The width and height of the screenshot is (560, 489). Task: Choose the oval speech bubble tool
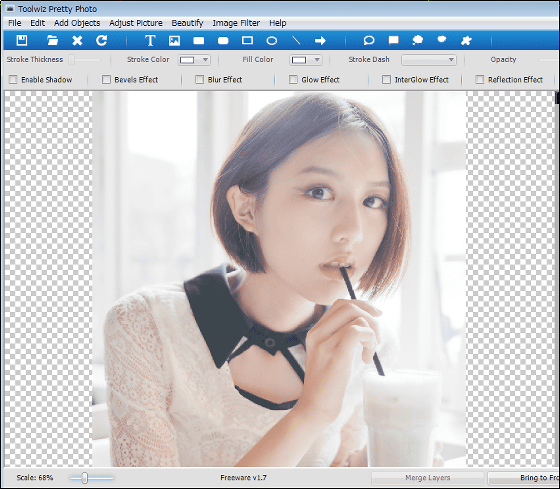pos(369,40)
